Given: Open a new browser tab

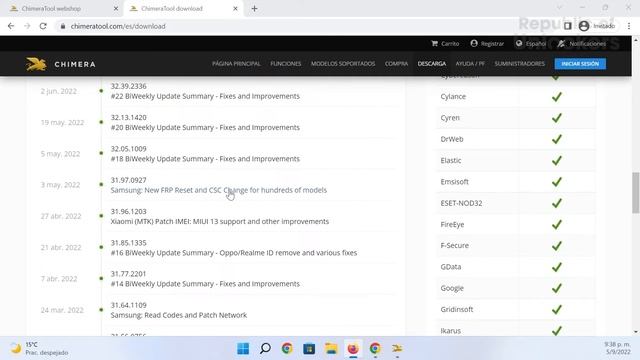Looking at the screenshot, I should (254, 9).
